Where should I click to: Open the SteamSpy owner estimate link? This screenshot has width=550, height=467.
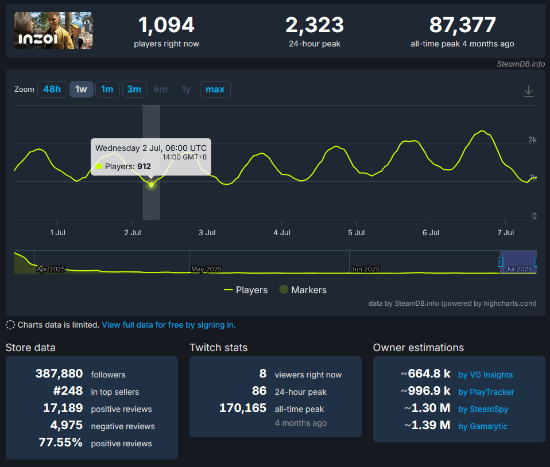[483, 409]
